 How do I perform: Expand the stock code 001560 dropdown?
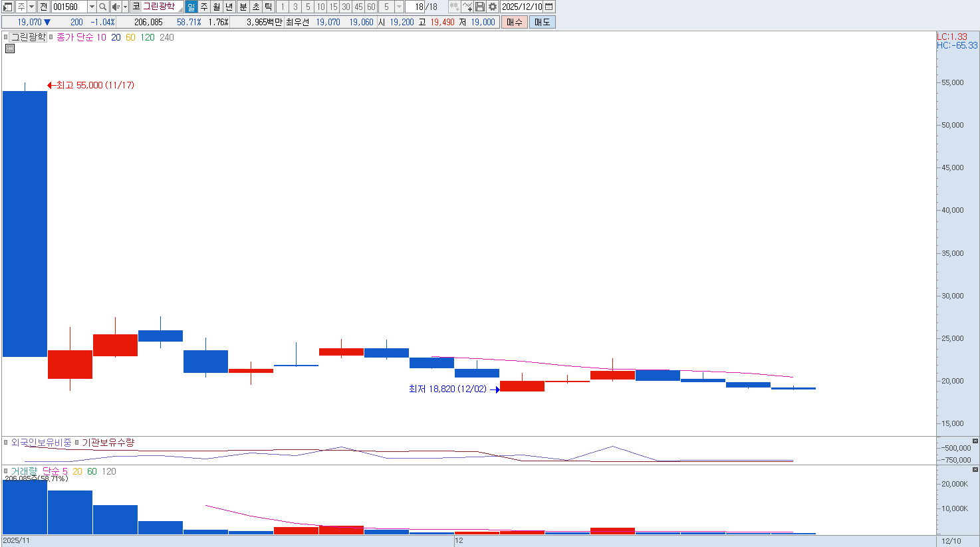coord(92,7)
